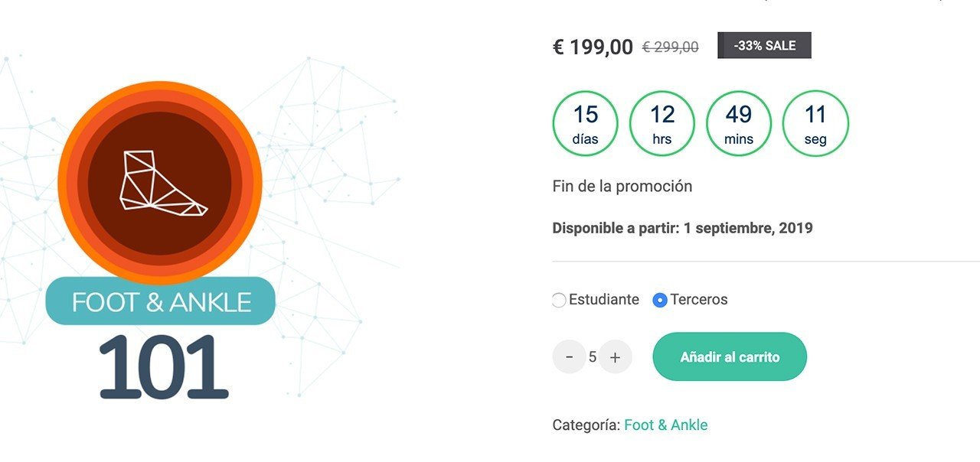
Task: Click the seg countdown circle
Action: coord(815,124)
